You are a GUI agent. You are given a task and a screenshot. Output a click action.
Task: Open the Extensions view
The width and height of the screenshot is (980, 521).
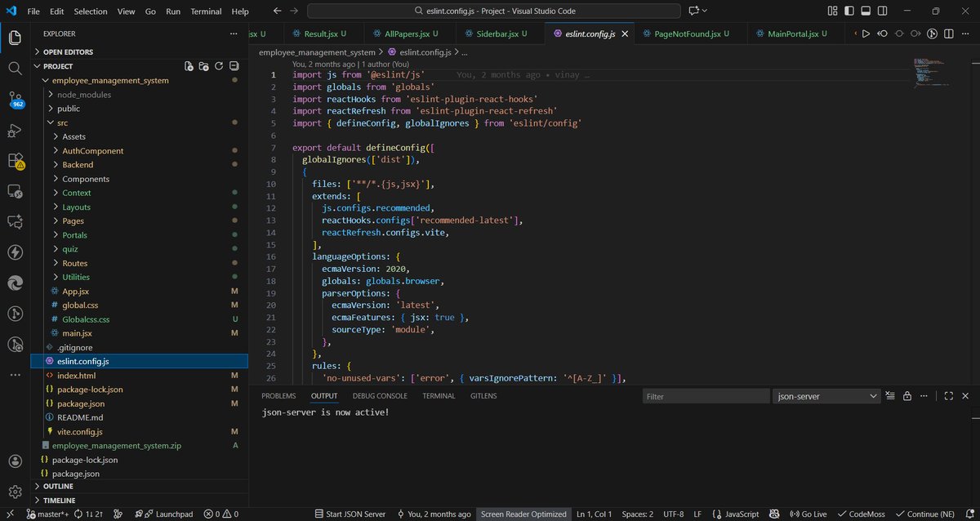15,162
